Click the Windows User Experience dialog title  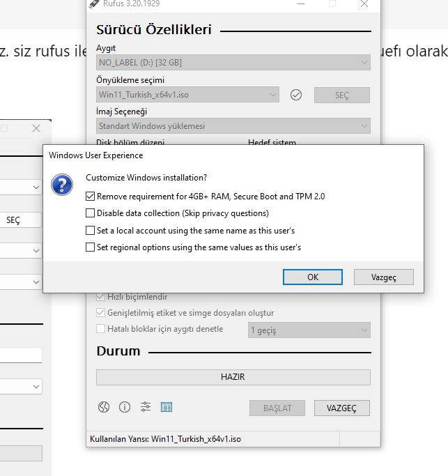96,155
